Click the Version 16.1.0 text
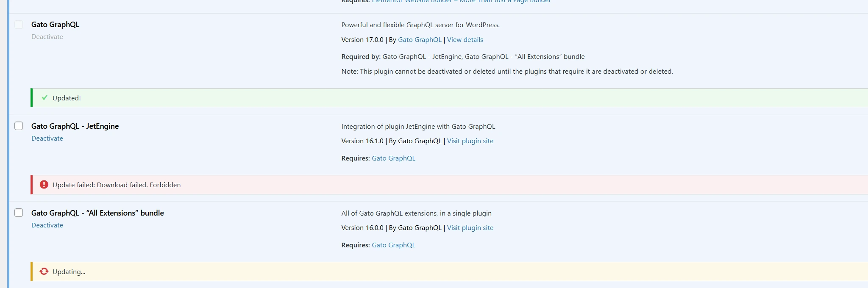The height and width of the screenshot is (288, 868). (362, 141)
